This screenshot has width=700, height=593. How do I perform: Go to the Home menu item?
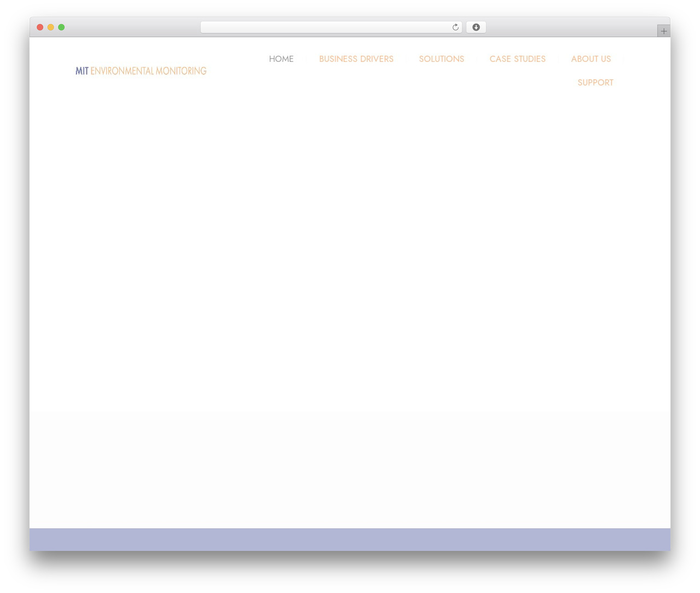click(x=281, y=59)
